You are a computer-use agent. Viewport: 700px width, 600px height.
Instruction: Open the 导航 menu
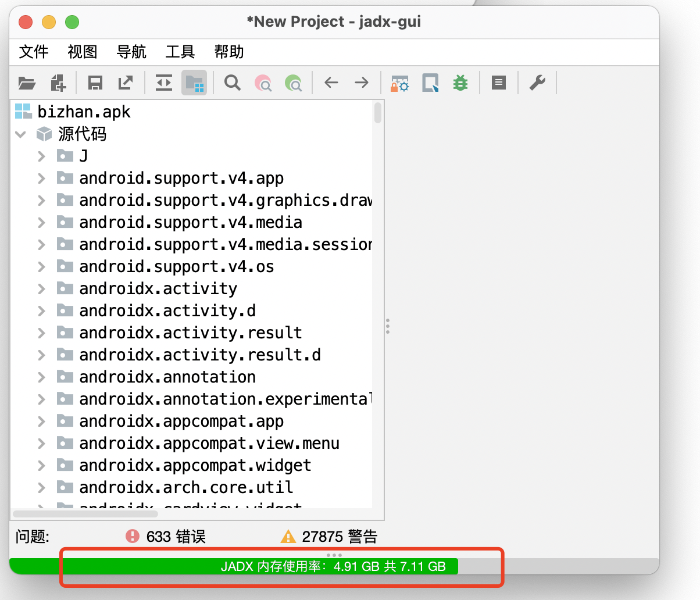coord(131,52)
